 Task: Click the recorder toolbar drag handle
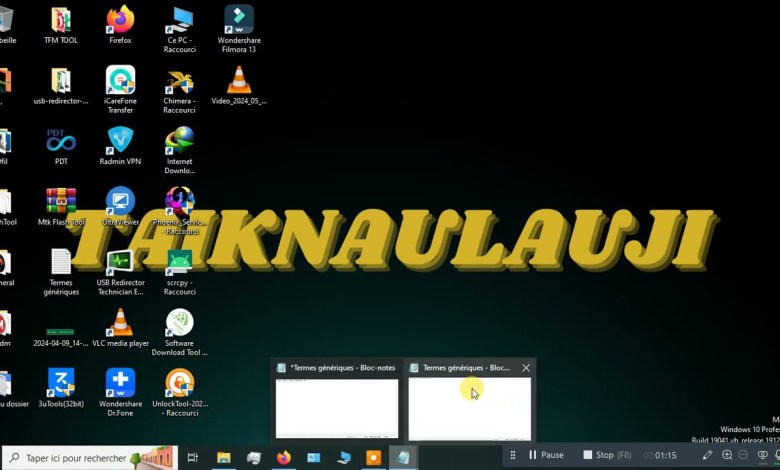(512, 455)
